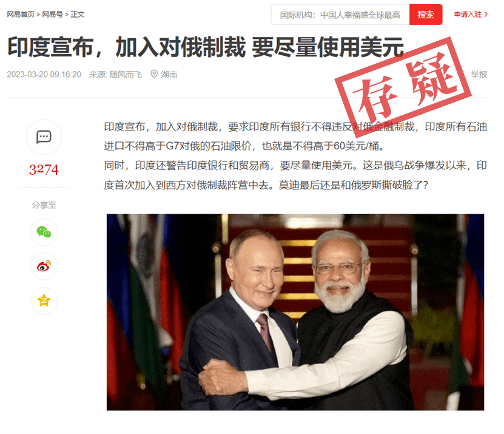Share article to QQ Zone star icon

tap(44, 301)
